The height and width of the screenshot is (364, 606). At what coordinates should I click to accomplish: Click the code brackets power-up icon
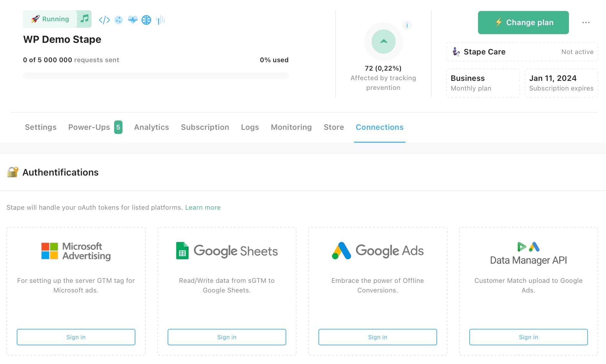(104, 20)
